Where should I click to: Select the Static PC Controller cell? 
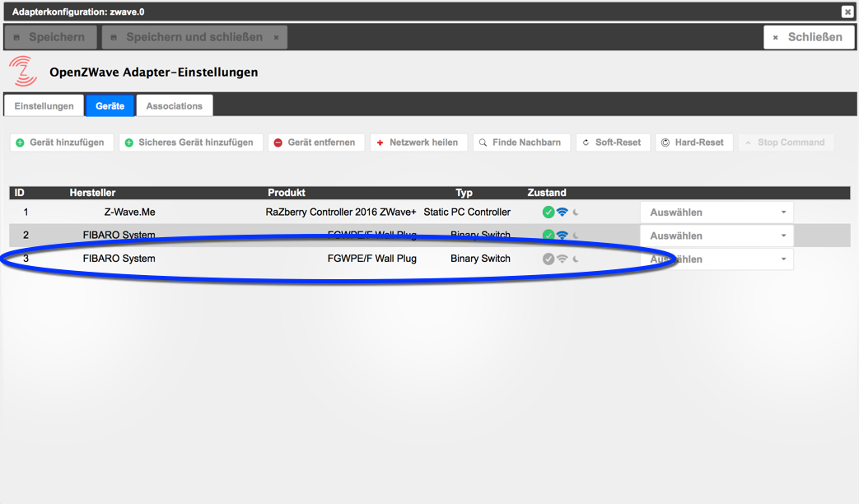coord(467,212)
